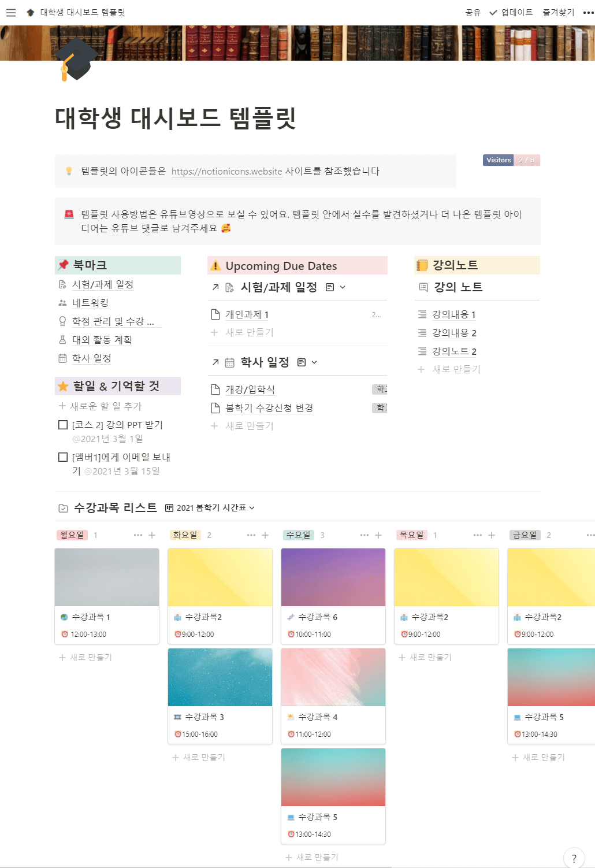595x868 pixels.
Task: Open help via the question mark icon
Action: (574, 858)
